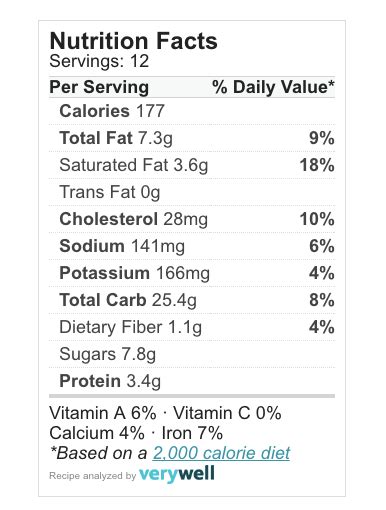This screenshot has height=510, width=386.
Task: Click the verywell logo
Action: coord(177,474)
